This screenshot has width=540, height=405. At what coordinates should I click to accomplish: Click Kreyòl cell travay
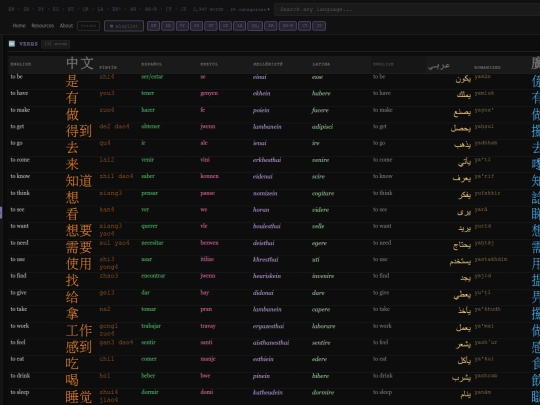click(208, 325)
